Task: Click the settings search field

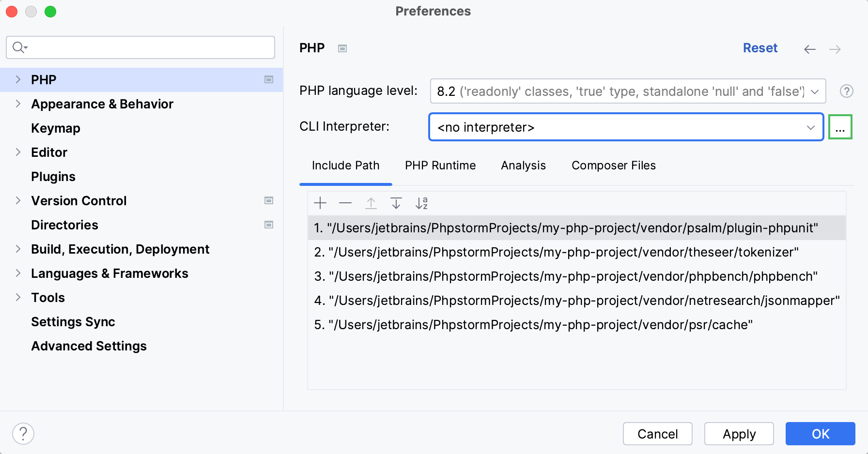Action: pos(140,47)
